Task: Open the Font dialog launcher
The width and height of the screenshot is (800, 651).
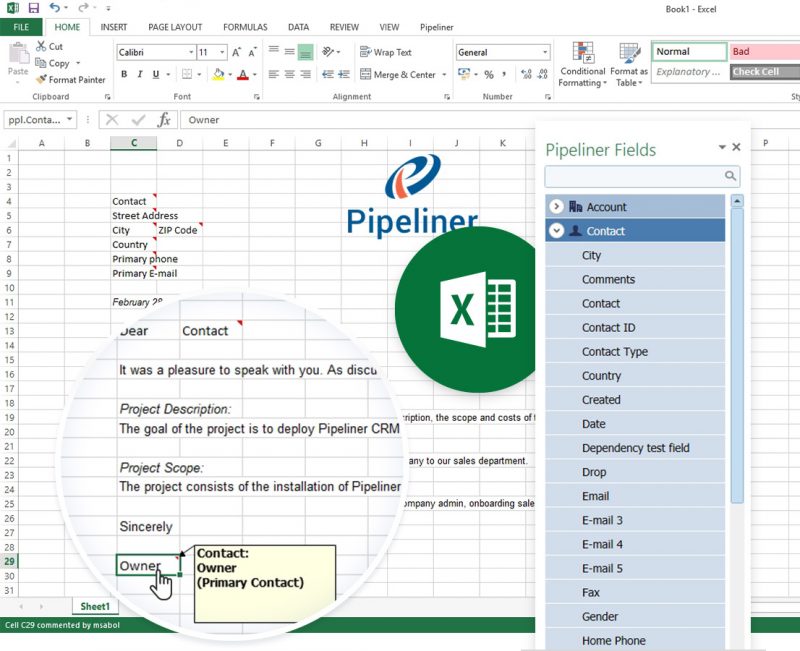Action: [257, 96]
